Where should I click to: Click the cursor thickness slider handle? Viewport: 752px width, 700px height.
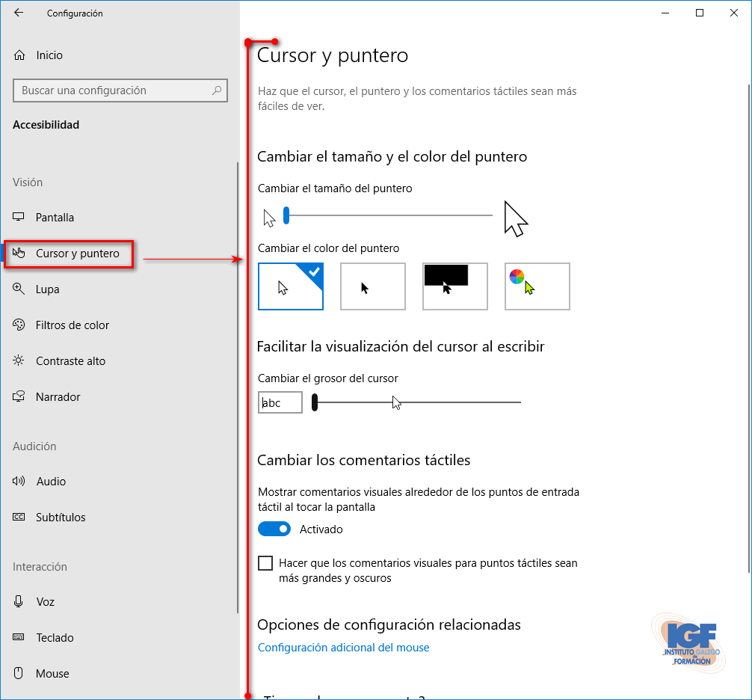pos(315,402)
